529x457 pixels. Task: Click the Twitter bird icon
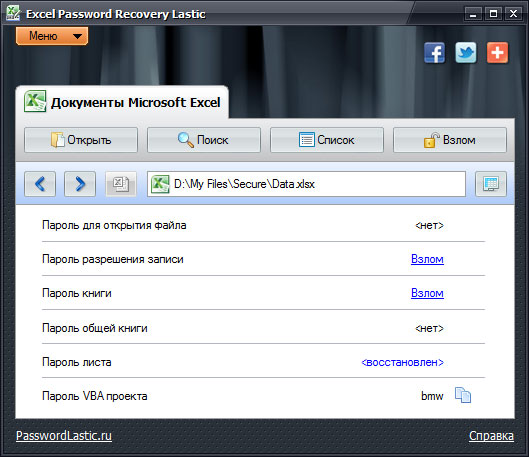(x=466, y=53)
